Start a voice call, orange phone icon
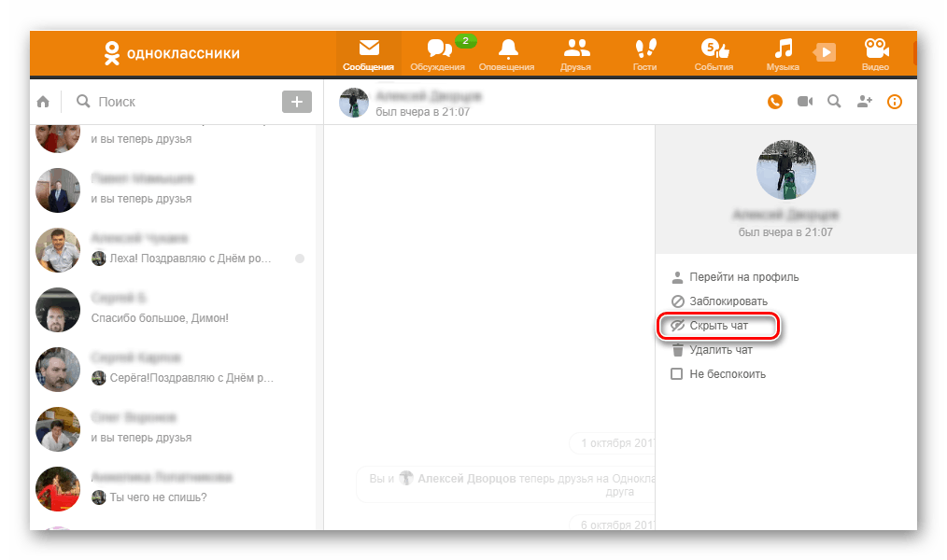Screen dimensions: 947x560 pyautogui.click(x=775, y=102)
